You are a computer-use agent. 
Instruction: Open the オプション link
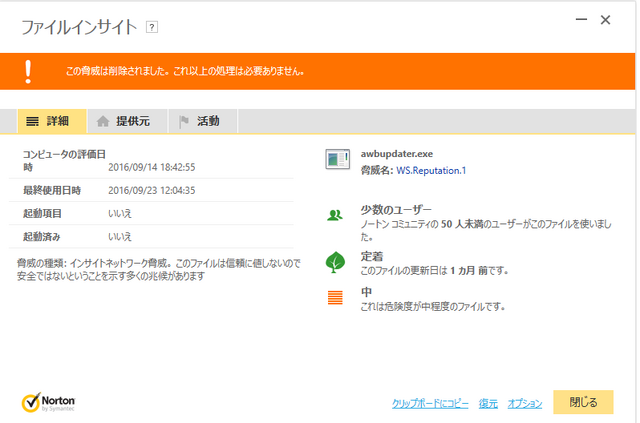525,404
